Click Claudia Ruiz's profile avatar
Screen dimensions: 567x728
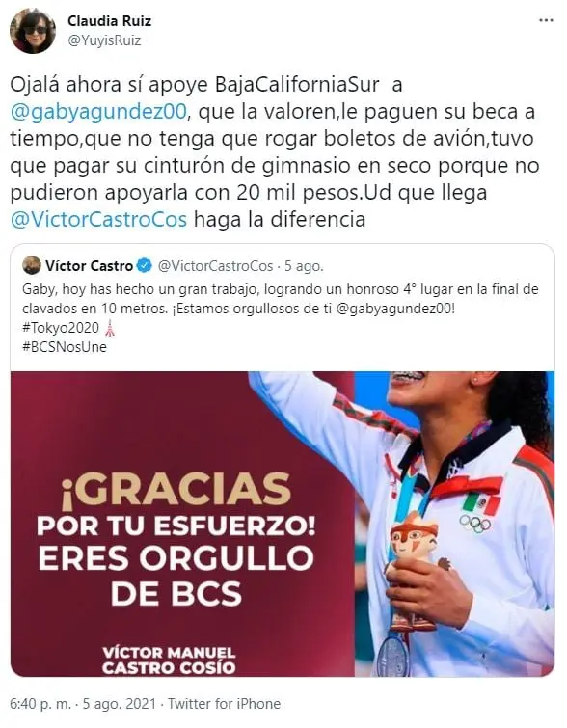(33, 31)
